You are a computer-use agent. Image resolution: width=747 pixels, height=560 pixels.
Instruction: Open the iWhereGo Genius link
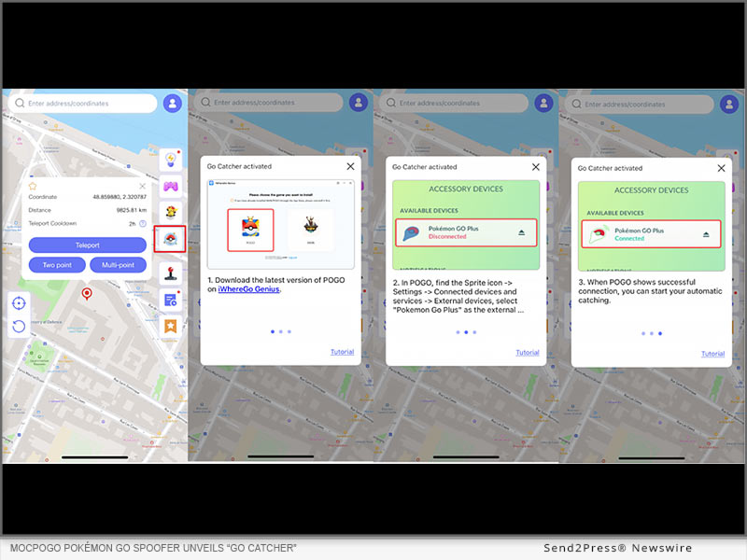251,289
